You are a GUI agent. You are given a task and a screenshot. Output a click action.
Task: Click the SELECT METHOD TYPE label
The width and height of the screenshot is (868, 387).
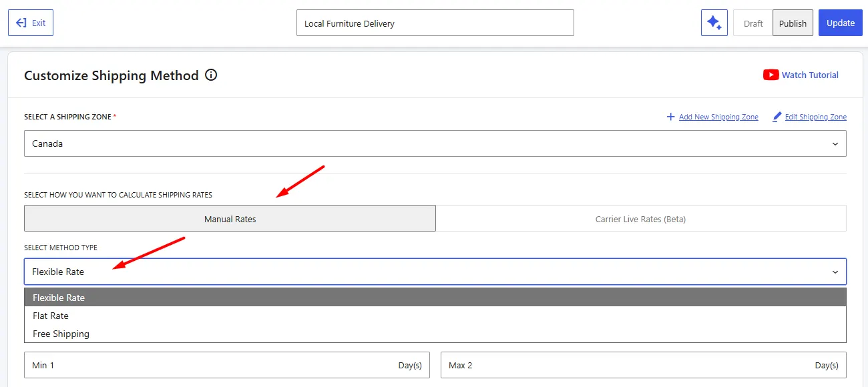pos(61,248)
